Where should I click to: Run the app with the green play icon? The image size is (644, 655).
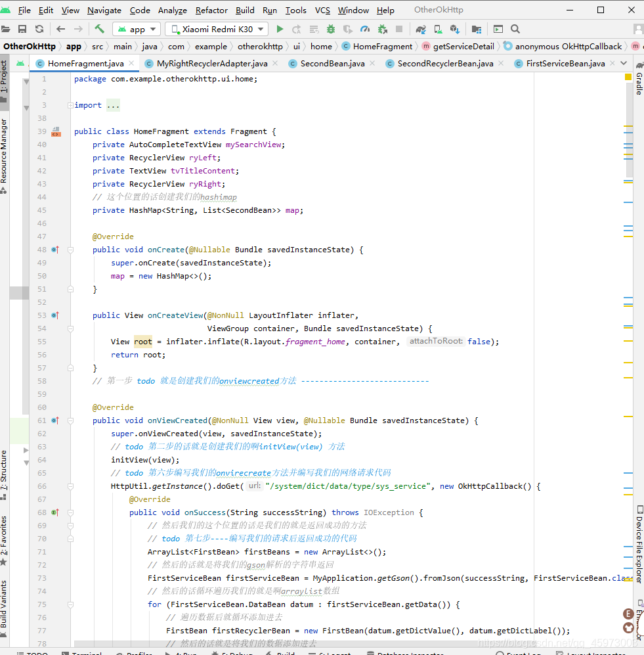point(280,30)
